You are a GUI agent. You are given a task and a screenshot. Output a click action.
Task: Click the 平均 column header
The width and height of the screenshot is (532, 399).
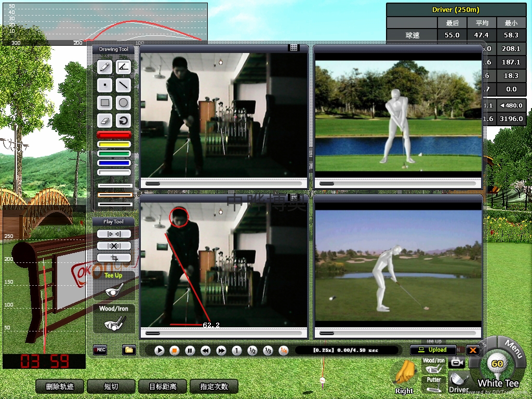pyautogui.click(x=482, y=23)
